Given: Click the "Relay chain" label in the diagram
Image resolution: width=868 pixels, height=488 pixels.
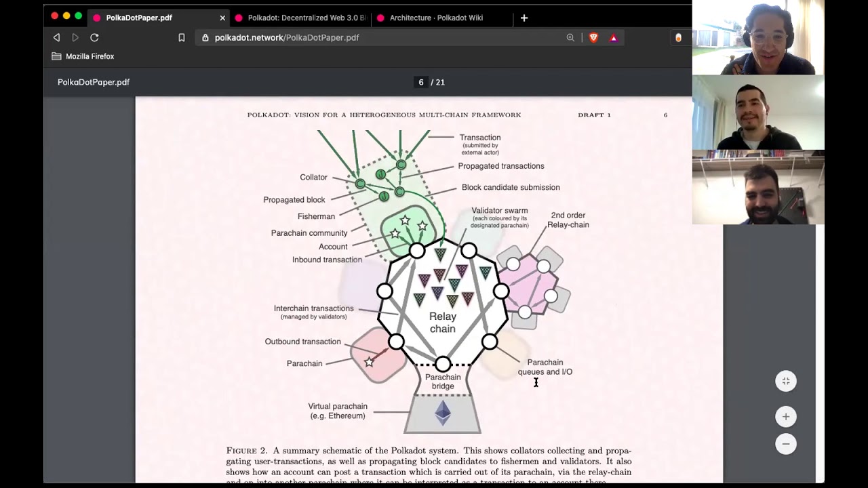Looking at the screenshot, I should (442, 323).
